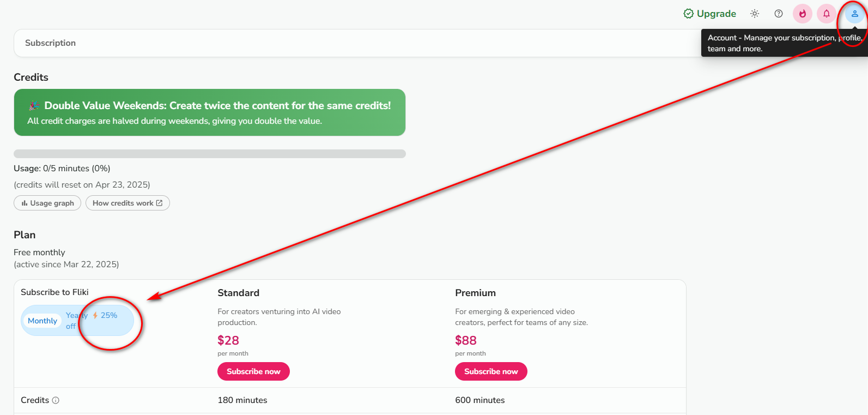Subscribe now to Premium plan
Image resolution: width=868 pixels, height=415 pixels.
491,371
